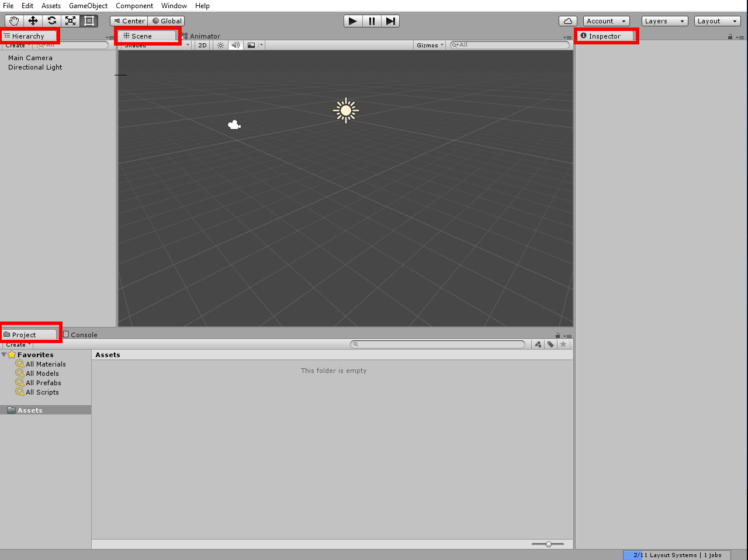Open Unity cloud collaboration panel
748x560 pixels.
[x=567, y=20]
